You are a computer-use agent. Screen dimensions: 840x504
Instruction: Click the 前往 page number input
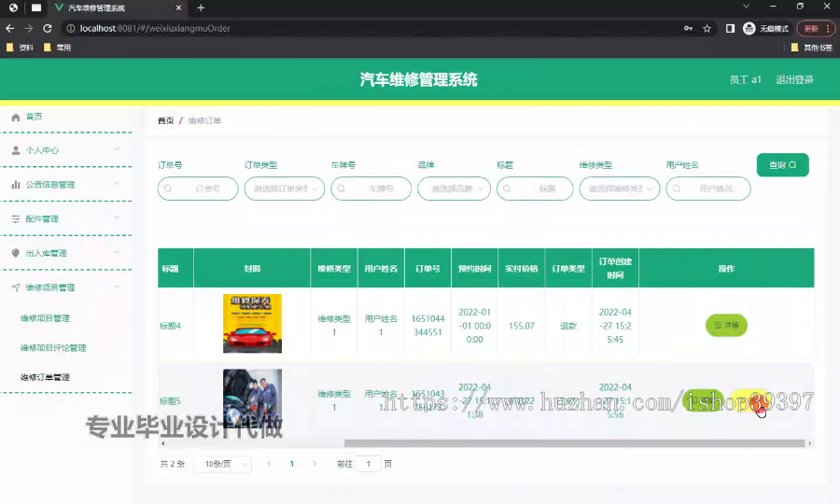pos(368,464)
